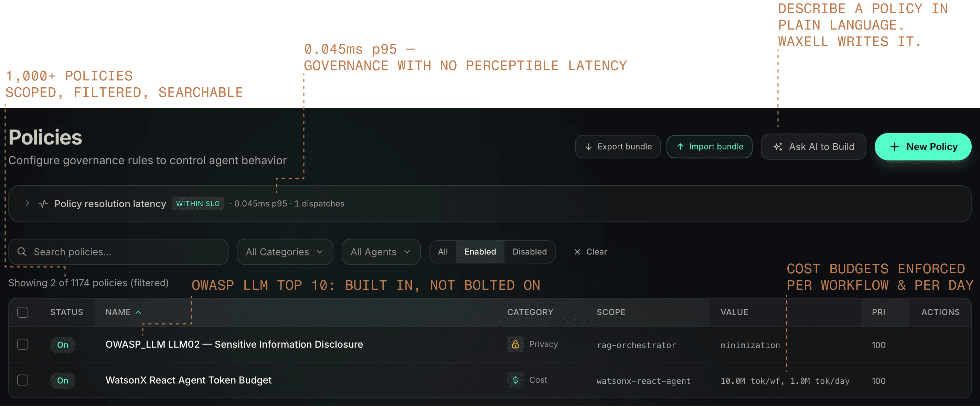Click the Showing 2 of 1174 policies text

pos(89,283)
